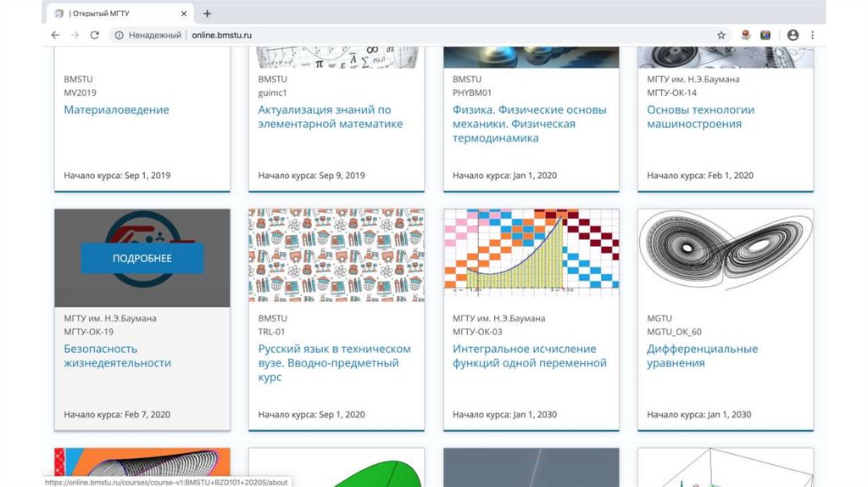Viewport: 868px width, 487px height.
Task: Click the red extension icon in toolbar
Action: tap(745, 35)
